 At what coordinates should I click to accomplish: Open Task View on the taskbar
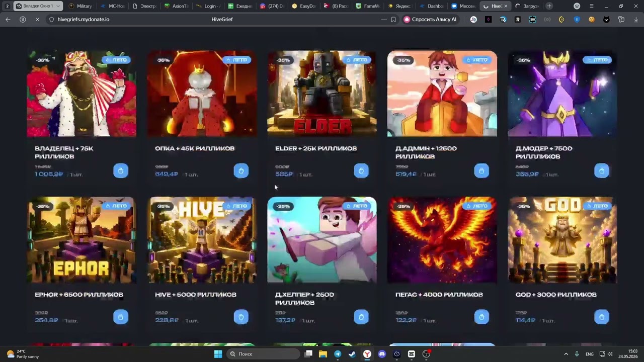[x=308, y=354]
